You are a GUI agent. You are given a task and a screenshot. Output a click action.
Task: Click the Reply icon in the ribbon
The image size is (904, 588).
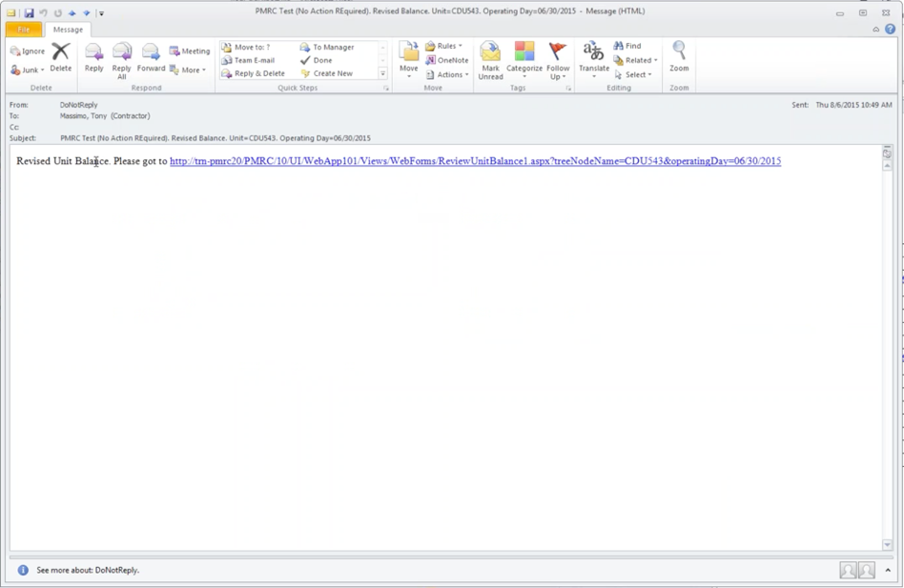93,57
